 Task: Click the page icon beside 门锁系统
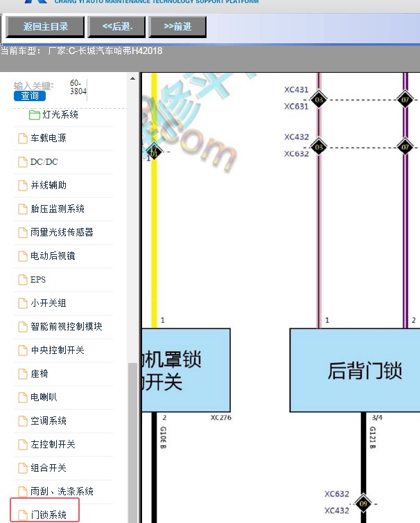click(x=23, y=515)
